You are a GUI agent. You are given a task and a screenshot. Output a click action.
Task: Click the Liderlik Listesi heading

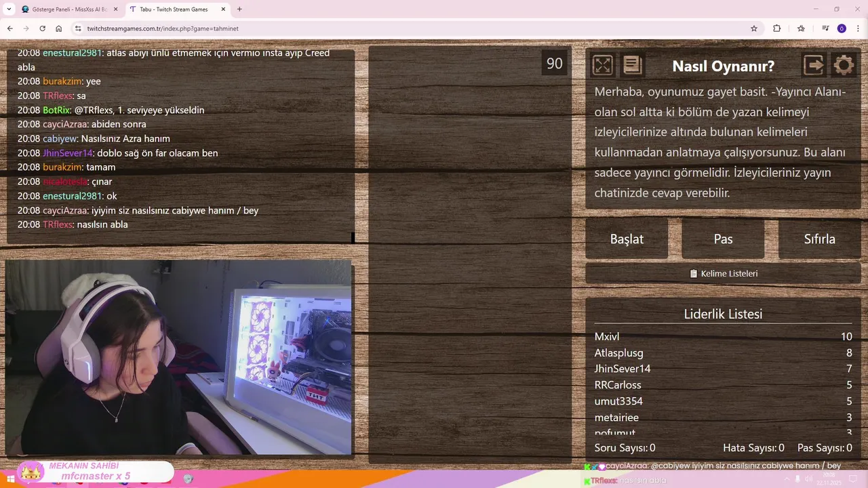tap(723, 314)
